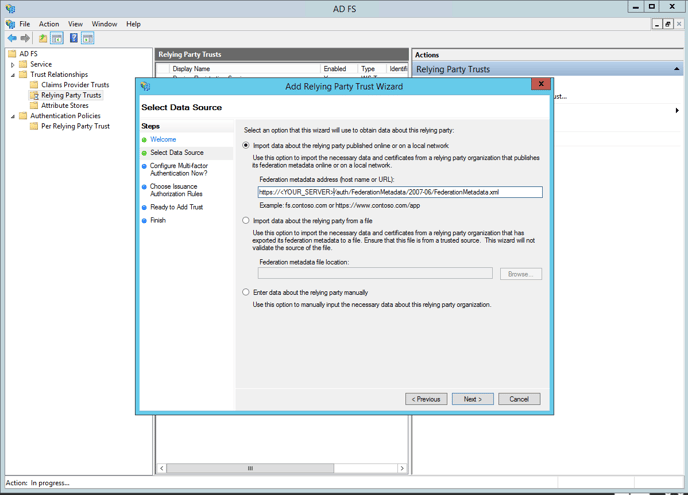Open the Action menu
This screenshot has height=495, width=688.
[x=49, y=24]
